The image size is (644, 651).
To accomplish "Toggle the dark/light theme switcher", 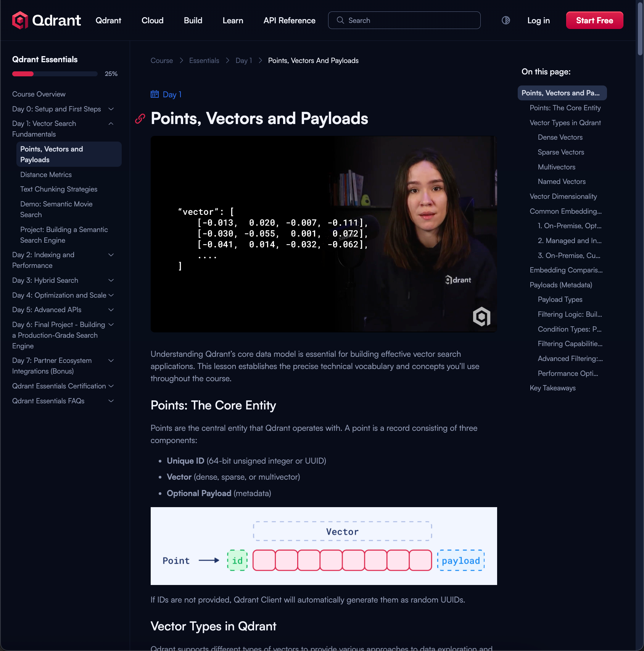I will pos(506,20).
